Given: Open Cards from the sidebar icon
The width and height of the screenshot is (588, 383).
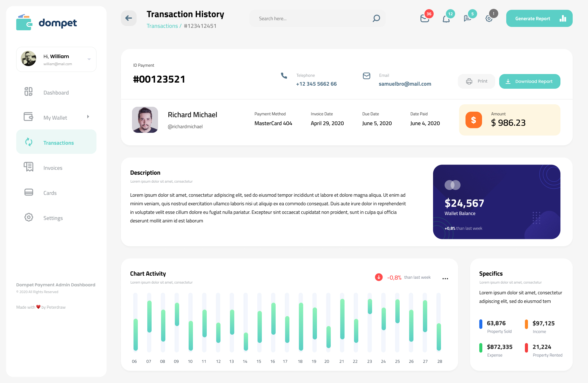Looking at the screenshot, I should [28, 192].
